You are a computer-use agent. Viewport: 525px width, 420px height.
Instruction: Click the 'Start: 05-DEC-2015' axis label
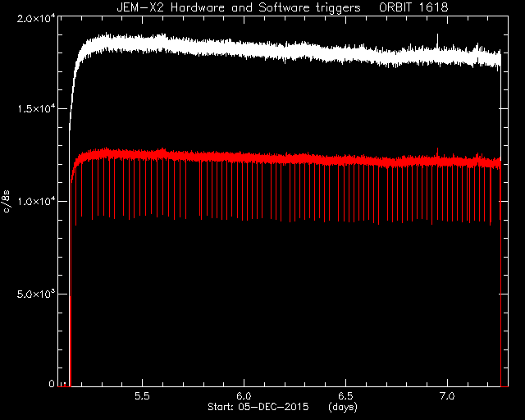coord(258,407)
